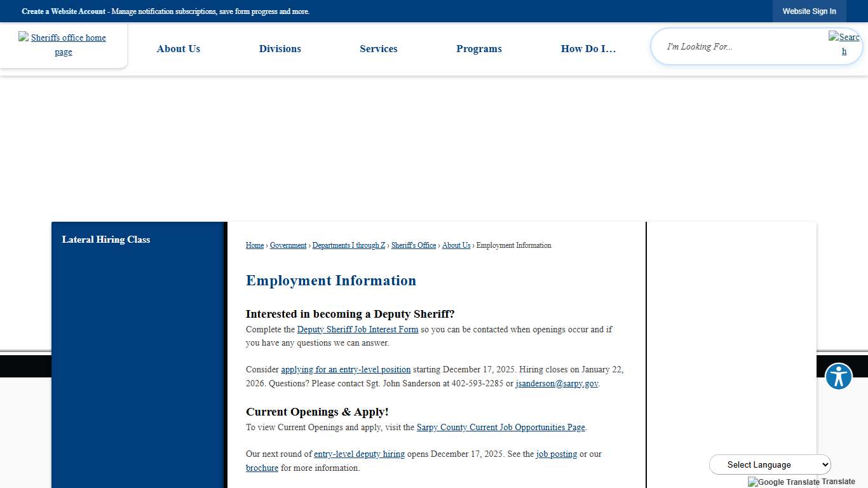Email jsanderson@sarpy.gov via the link
Screen dimensions: 868x488
click(x=557, y=383)
